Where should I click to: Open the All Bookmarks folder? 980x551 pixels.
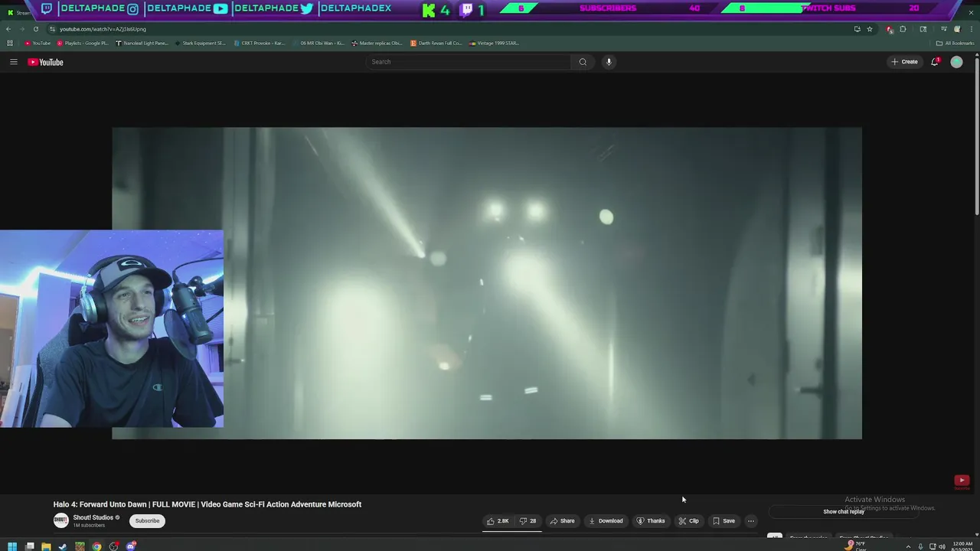[x=955, y=43]
